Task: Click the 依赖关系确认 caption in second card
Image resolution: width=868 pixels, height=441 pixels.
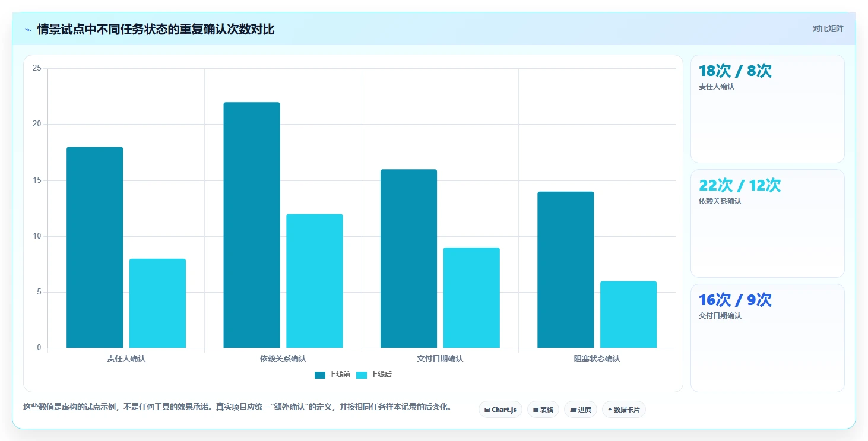Action: point(720,201)
